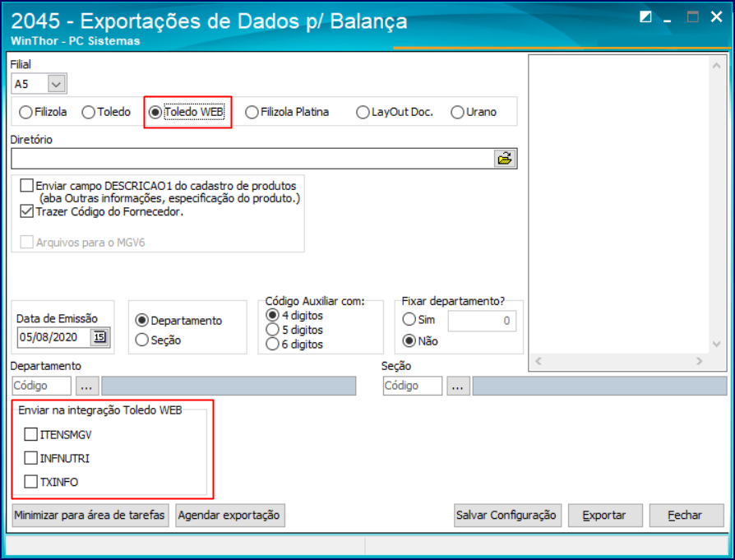Viewport: 735px width, 560px height.
Task: Open the calendar icon for Data de Emissão
Action: [99, 337]
